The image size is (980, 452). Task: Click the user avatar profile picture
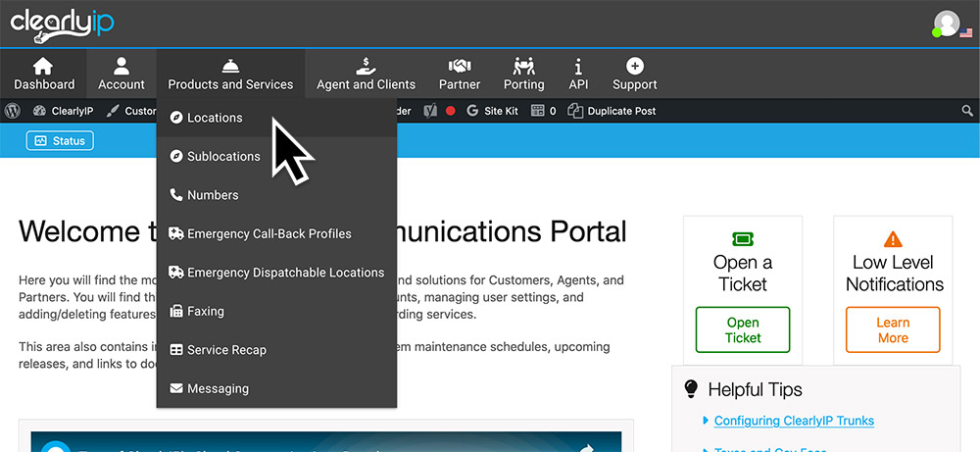(x=947, y=24)
